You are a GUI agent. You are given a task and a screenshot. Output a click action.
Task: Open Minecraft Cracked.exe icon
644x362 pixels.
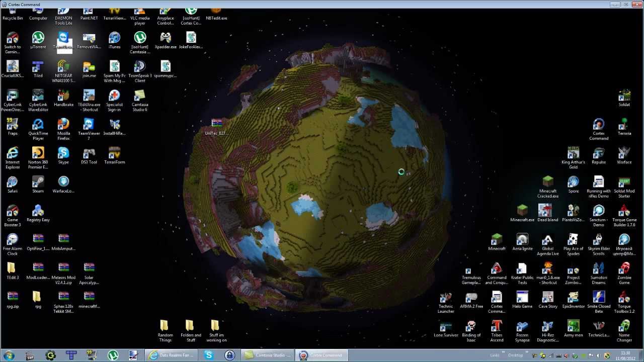(548, 187)
